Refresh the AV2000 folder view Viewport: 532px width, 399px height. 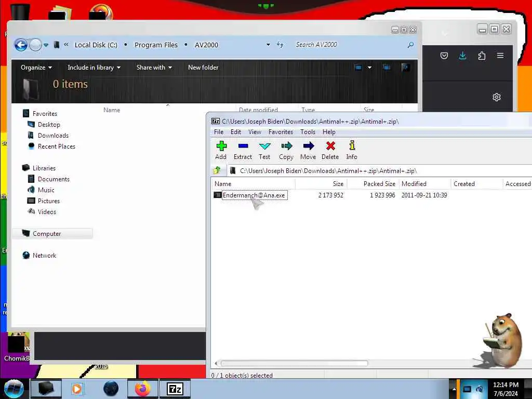280,45
